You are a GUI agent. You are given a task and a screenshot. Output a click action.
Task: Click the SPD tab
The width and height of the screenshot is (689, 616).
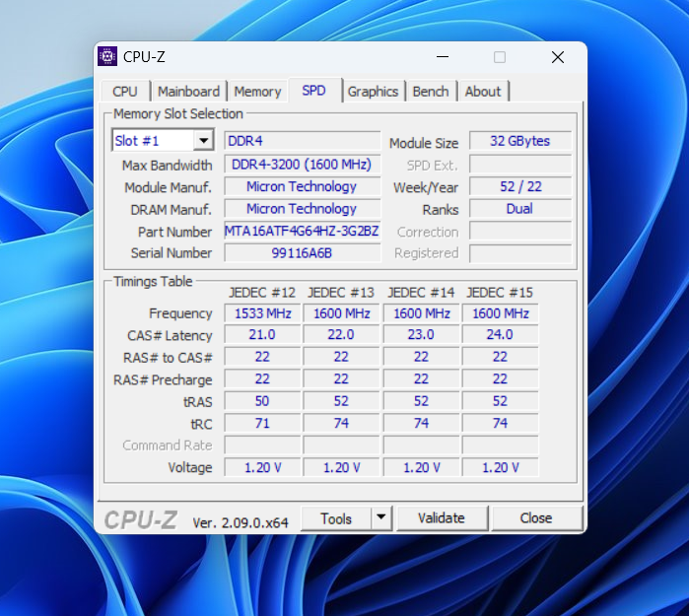[x=313, y=91]
